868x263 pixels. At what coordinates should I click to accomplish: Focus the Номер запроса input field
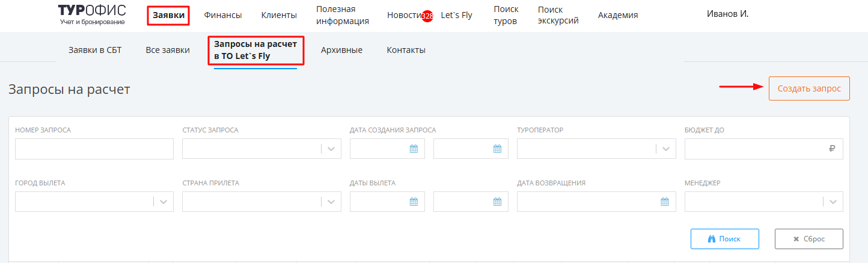click(94, 149)
